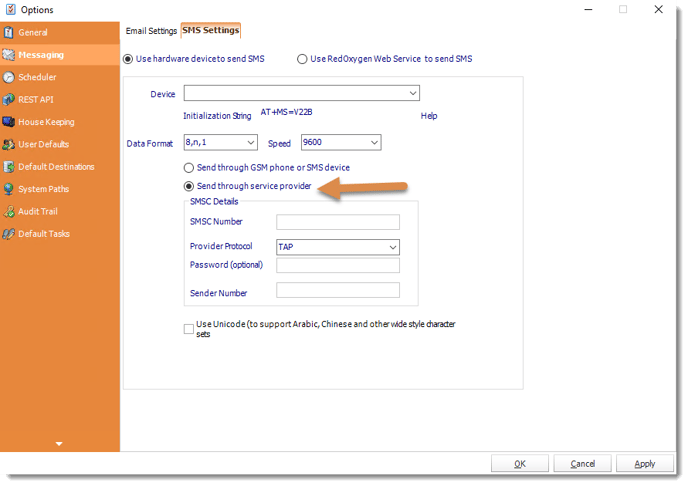This screenshot has height=486, width=688.
Task: Switch to the SMS Settings tab
Action: (x=211, y=30)
